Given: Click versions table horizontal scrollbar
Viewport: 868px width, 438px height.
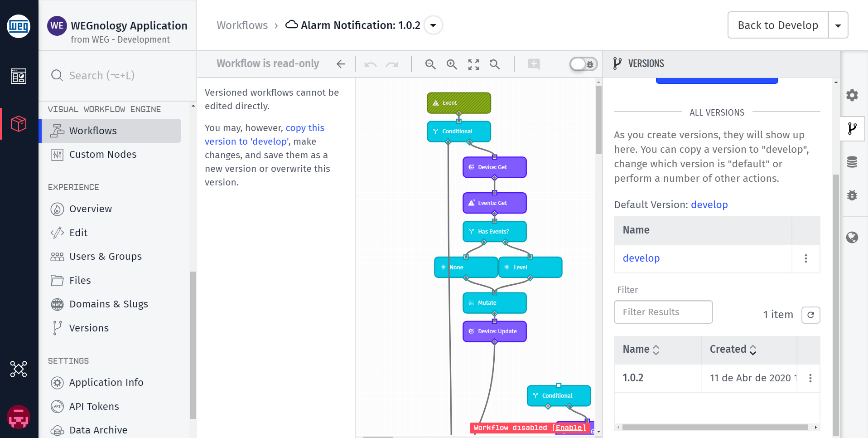Looking at the screenshot, I should tap(715, 427).
